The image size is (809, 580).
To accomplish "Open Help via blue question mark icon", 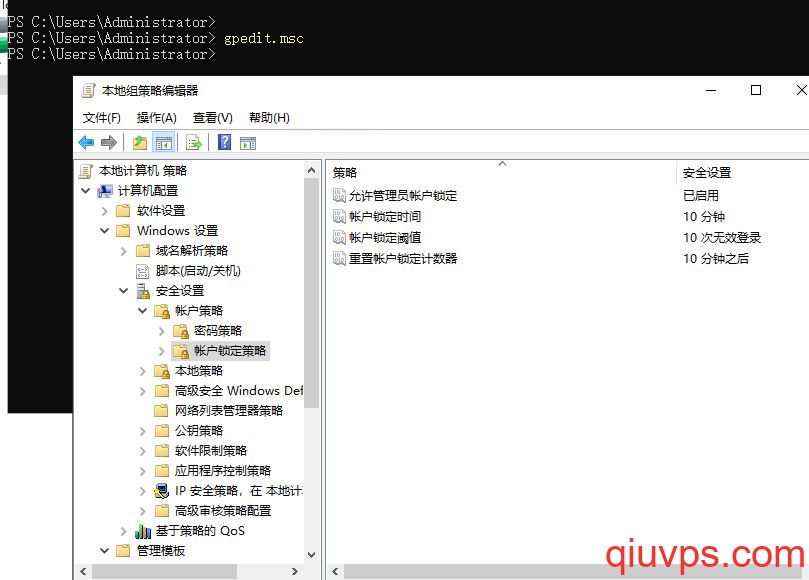I will (225, 143).
